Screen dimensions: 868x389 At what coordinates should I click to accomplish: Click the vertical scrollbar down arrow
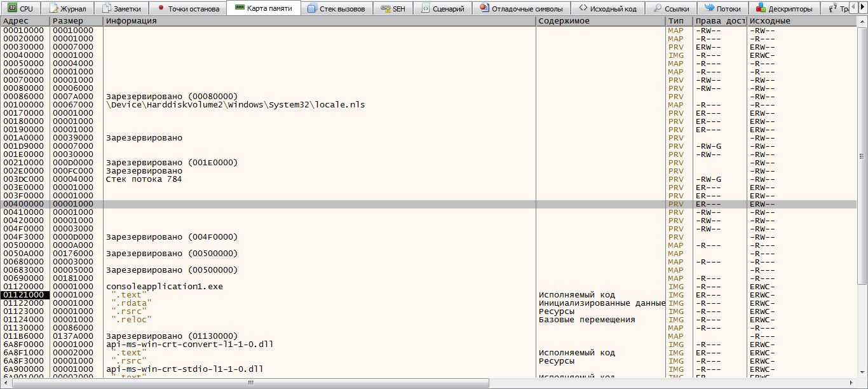[x=862, y=373]
